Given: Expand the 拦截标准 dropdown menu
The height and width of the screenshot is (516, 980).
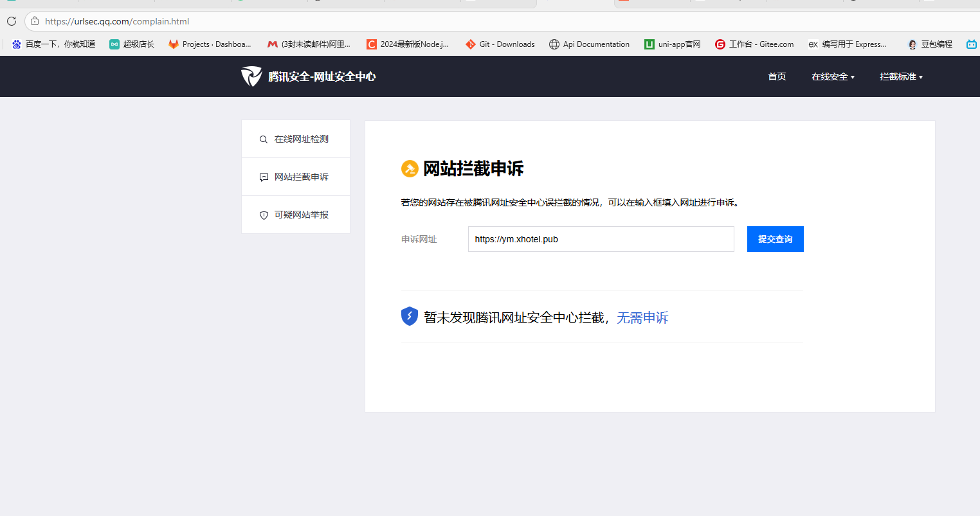Looking at the screenshot, I should (901, 76).
